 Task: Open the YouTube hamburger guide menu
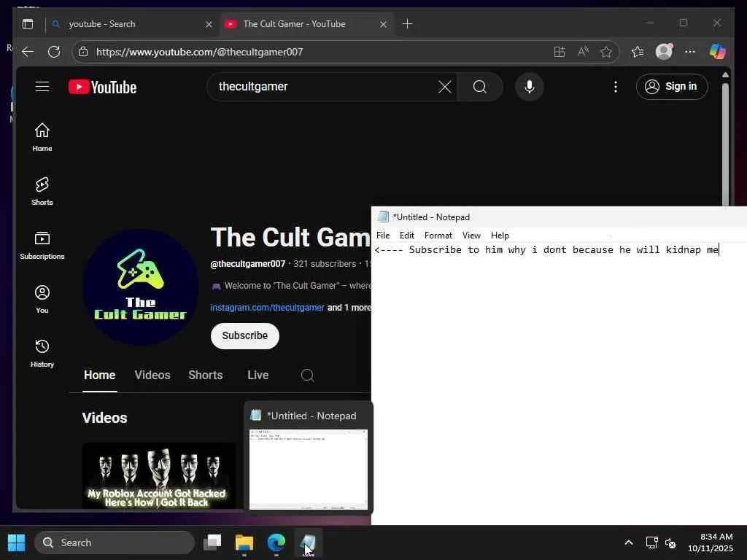[x=42, y=86]
